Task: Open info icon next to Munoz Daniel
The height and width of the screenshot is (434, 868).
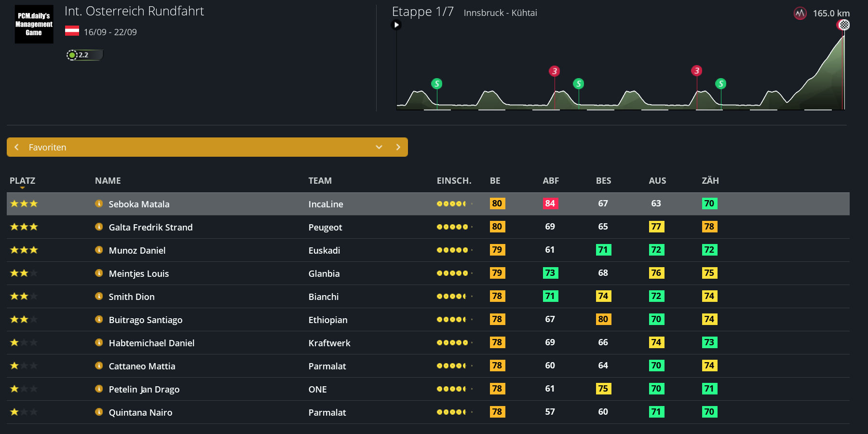Action: point(99,250)
